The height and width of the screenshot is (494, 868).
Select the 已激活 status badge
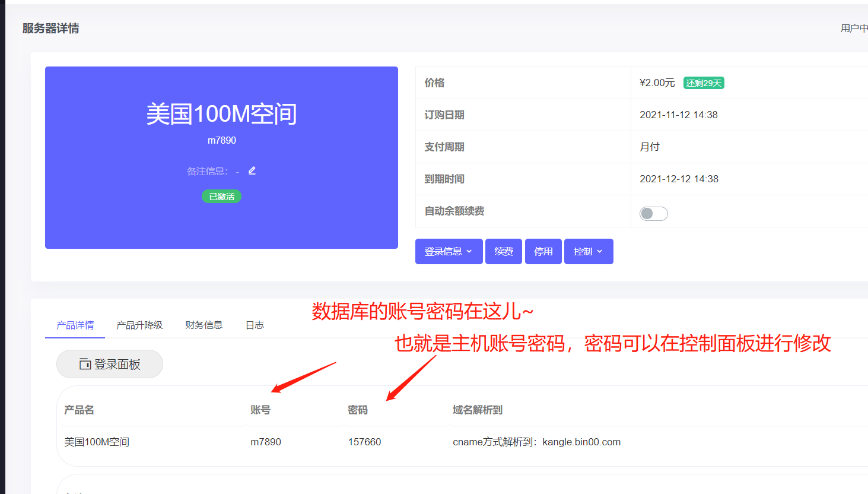[221, 196]
